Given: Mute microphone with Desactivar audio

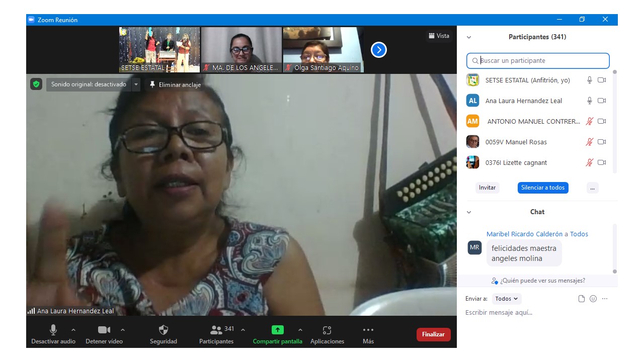Looking at the screenshot, I should pyautogui.click(x=53, y=330).
